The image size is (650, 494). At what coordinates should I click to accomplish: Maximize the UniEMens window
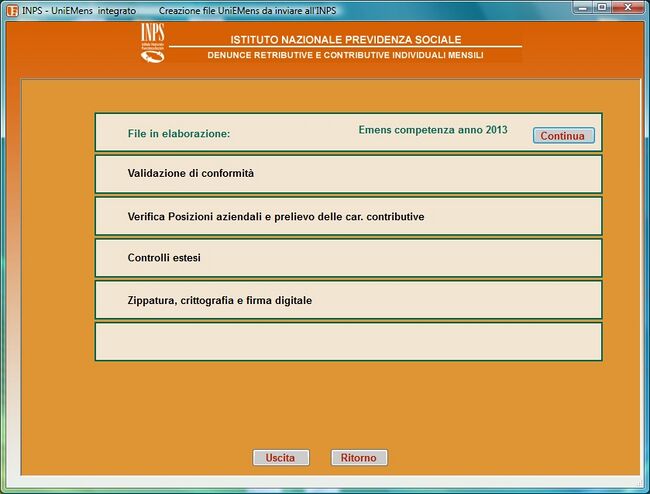[602, 7]
